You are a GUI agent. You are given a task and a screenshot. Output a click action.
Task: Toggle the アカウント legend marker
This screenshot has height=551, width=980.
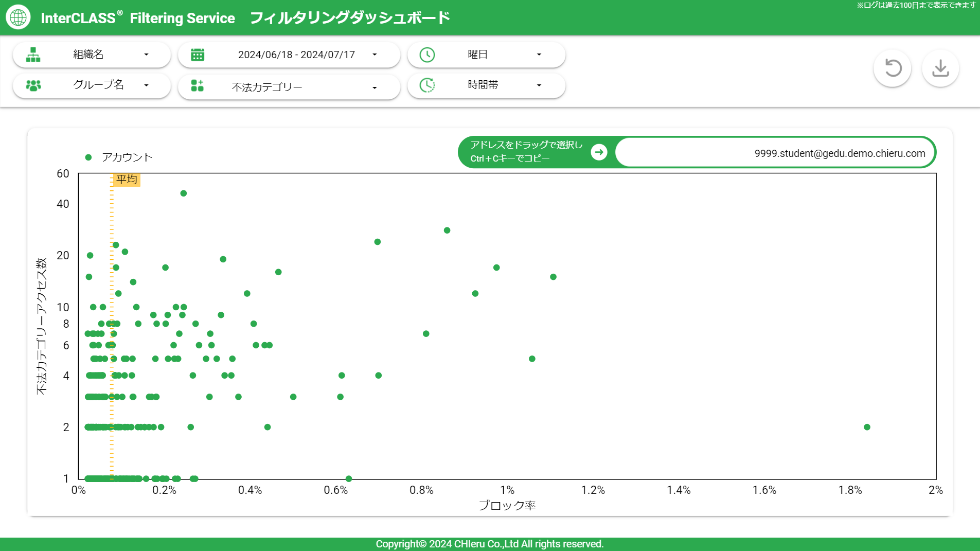coord(88,157)
